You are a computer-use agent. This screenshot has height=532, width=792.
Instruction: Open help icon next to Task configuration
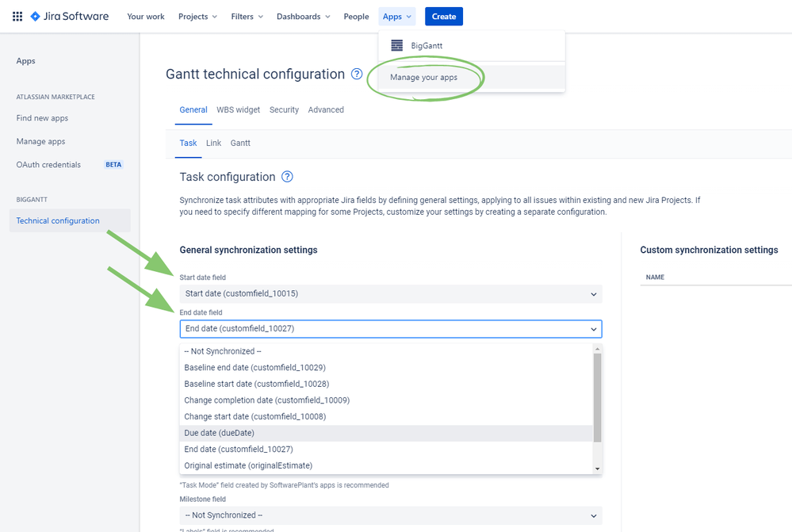287,176
